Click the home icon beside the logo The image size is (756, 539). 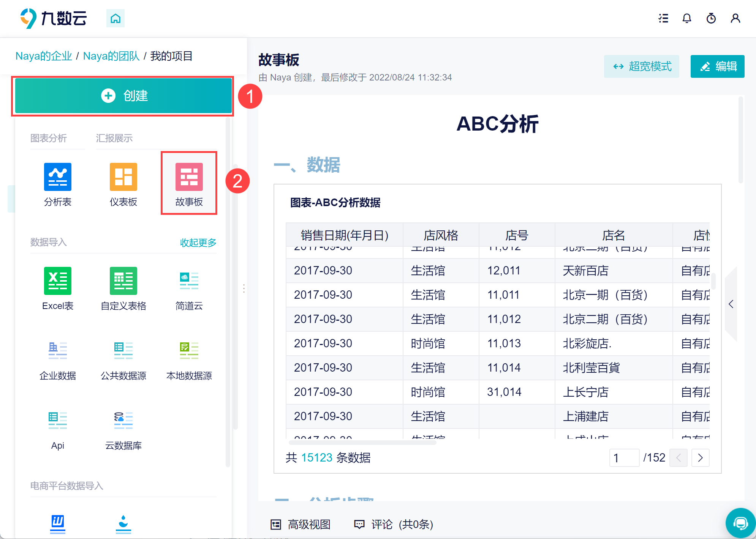coord(115,18)
